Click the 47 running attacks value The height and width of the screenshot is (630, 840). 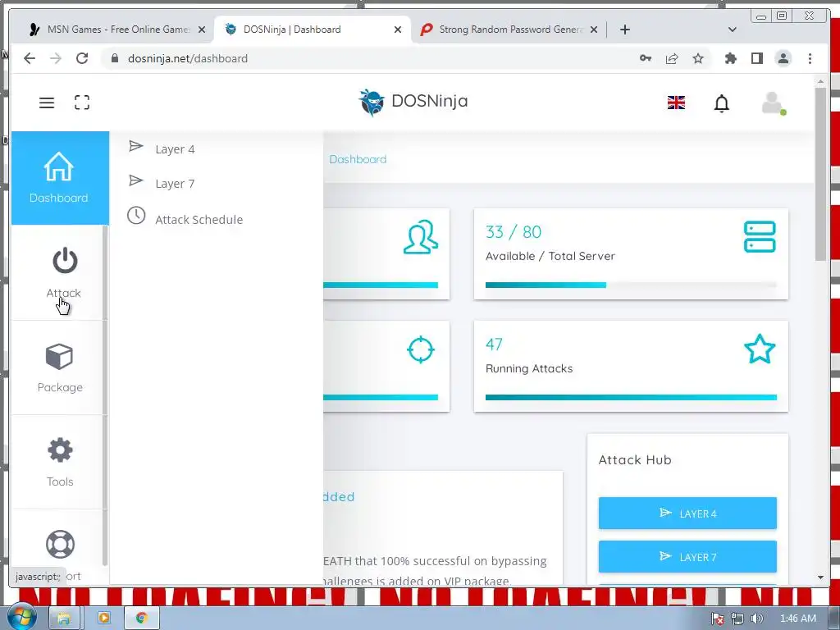coord(494,344)
